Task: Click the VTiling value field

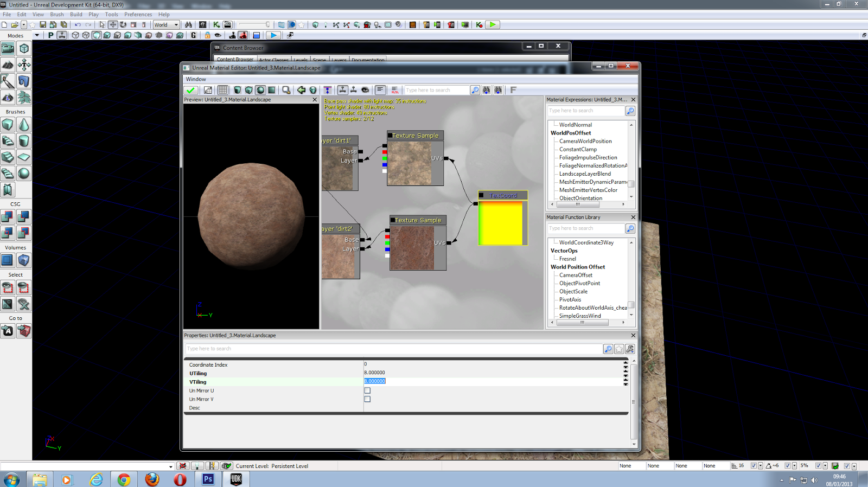Action: point(493,381)
